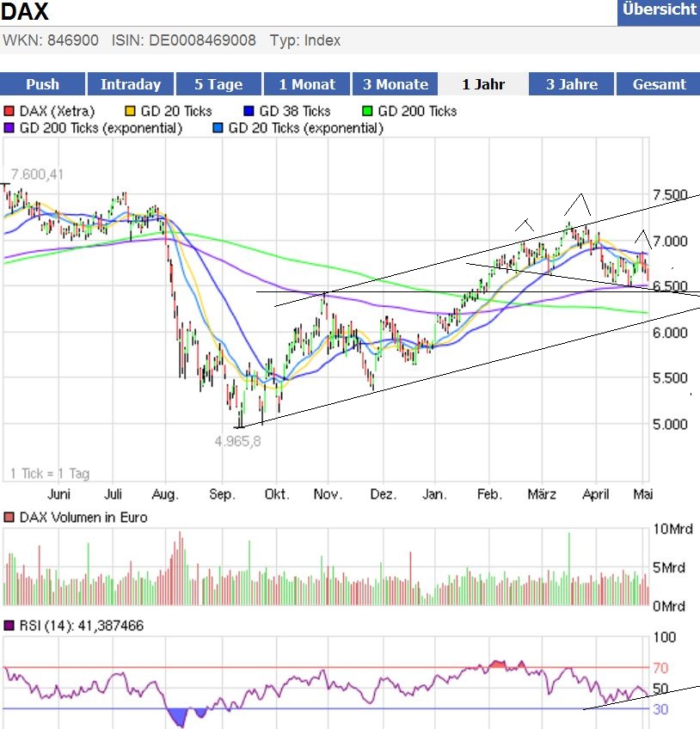
Task: Switch to the Push chart tab
Action: click(x=42, y=84)
